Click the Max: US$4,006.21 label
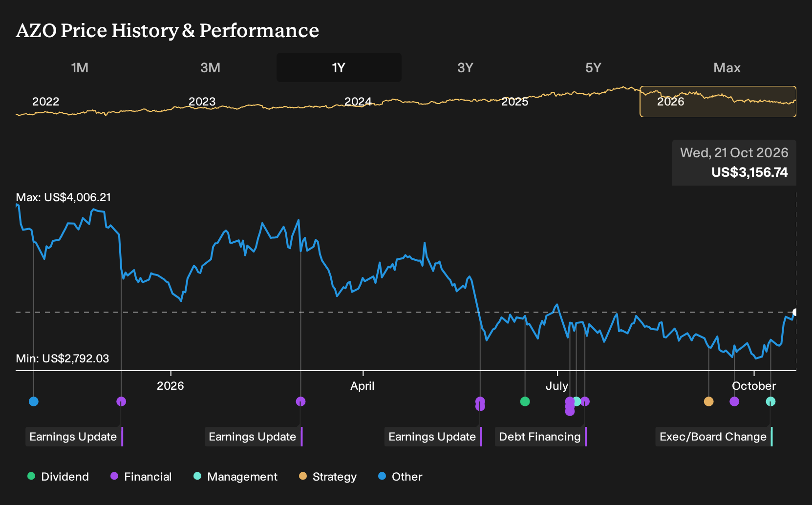The height and width of the screenshot is (505, 812). [x=64, y=197]
